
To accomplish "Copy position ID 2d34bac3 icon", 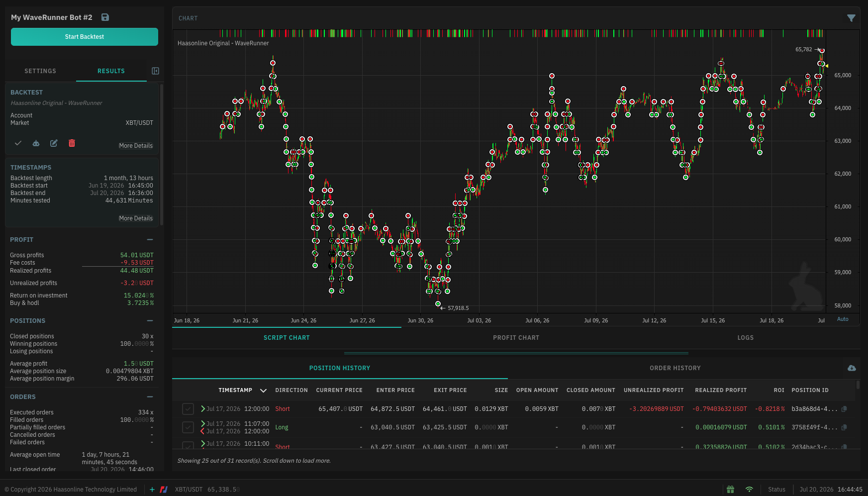I will coord(844,447).
